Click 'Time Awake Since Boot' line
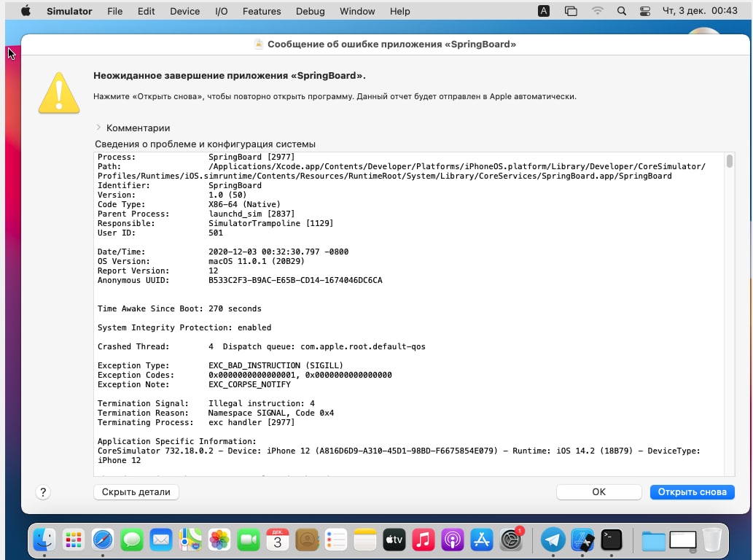 click(179, 309)
